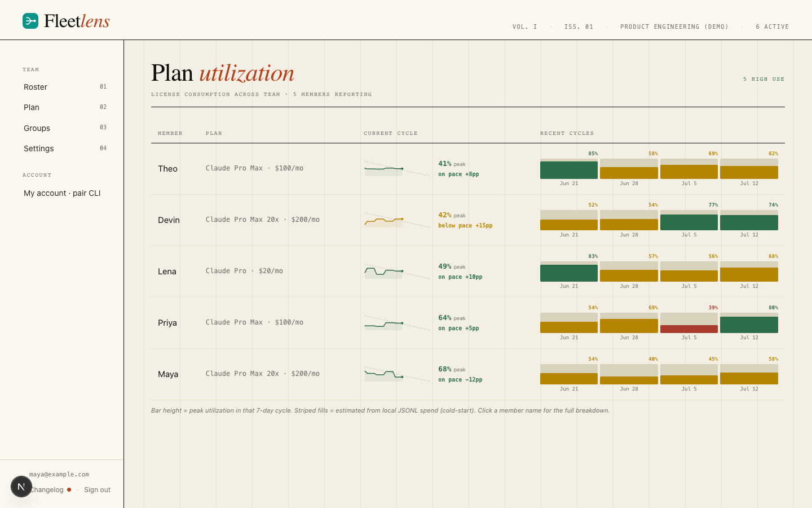This screenshot has width=812, height=508.
Task: Click the '6 ACTIVE' header label
Action: pos(773,27)
